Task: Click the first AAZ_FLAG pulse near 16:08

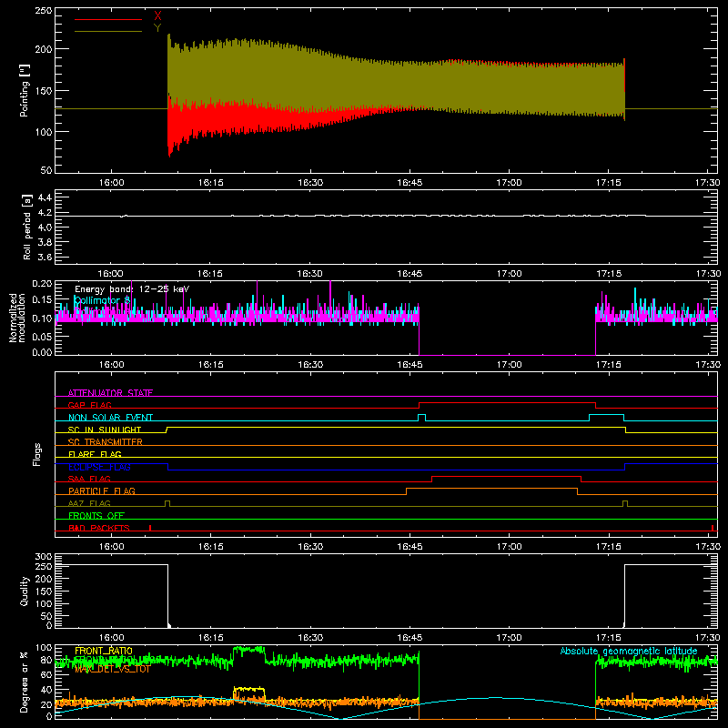Action: 167,503
